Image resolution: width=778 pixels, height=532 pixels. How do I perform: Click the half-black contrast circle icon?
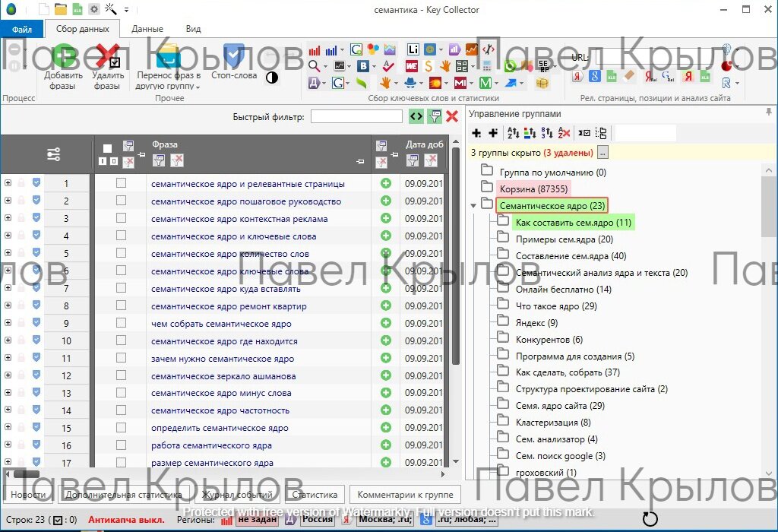coord(272,78)
